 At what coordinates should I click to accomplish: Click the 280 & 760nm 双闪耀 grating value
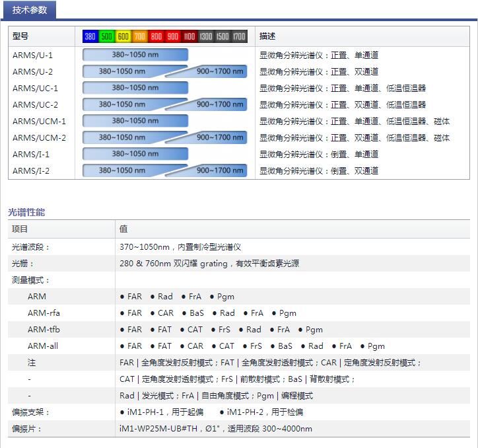[209, 264]
